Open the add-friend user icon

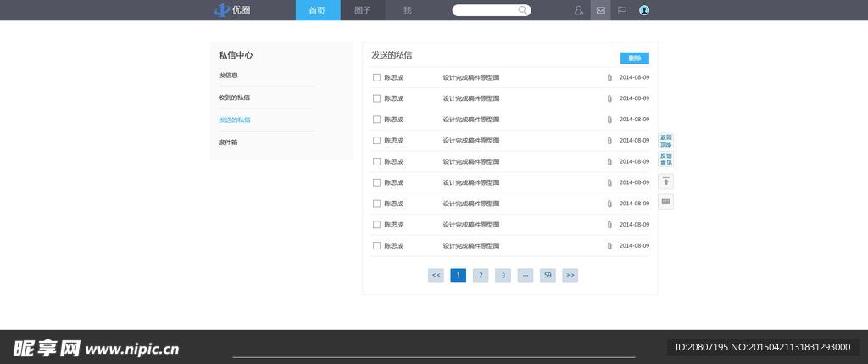pyautogui.click(x=578, y=10)
